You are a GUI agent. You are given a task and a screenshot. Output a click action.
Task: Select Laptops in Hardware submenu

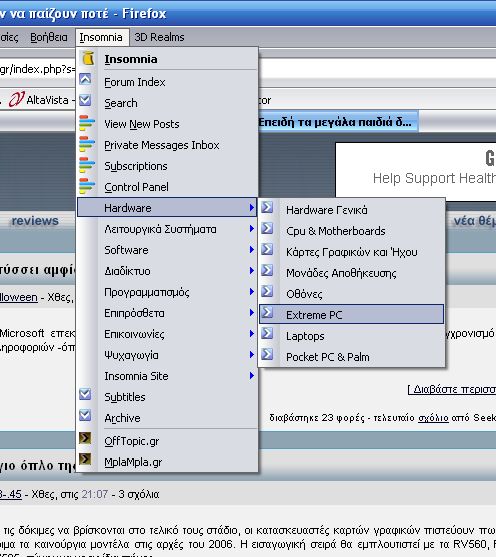pyautogui.click(x=351, y=336)
